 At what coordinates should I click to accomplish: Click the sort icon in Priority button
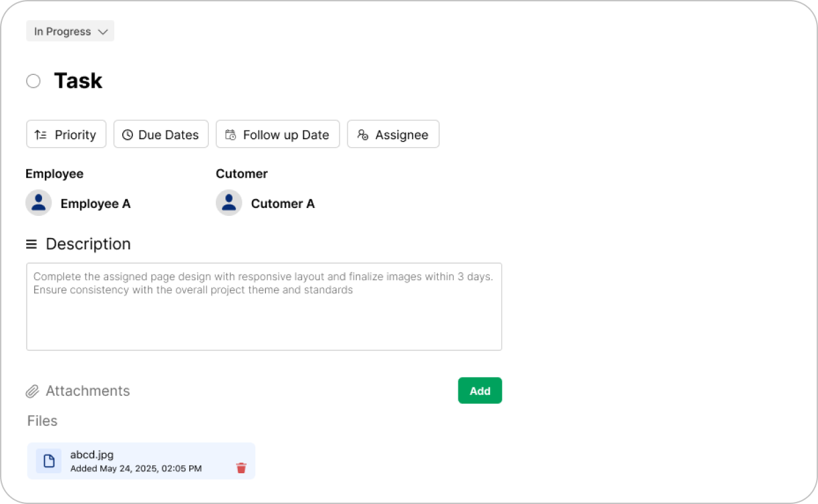click(41, 135)
